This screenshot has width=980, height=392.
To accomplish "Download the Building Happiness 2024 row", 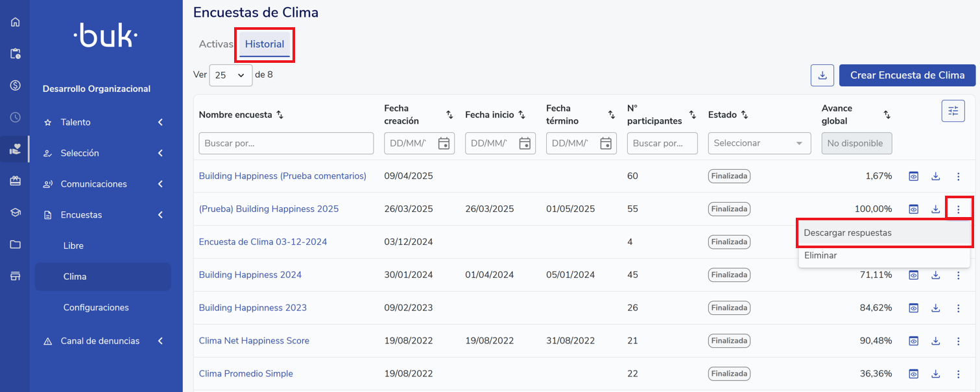I will point(935,275).
